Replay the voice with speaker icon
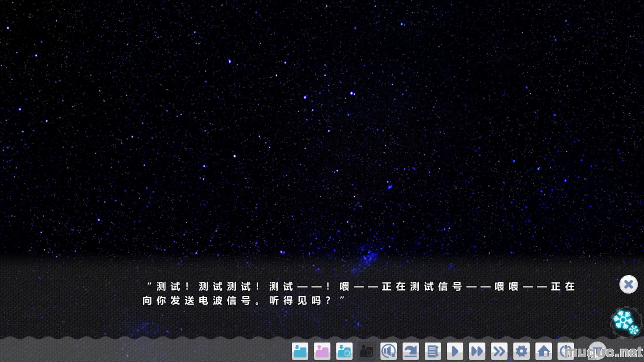 388,351
